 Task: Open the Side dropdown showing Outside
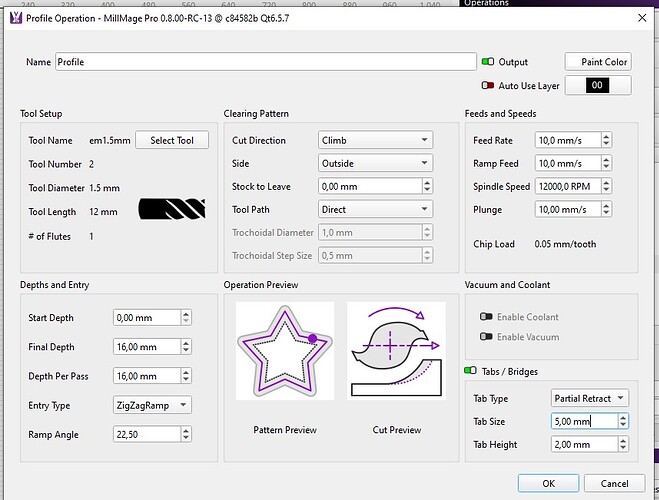click(375, 163)
